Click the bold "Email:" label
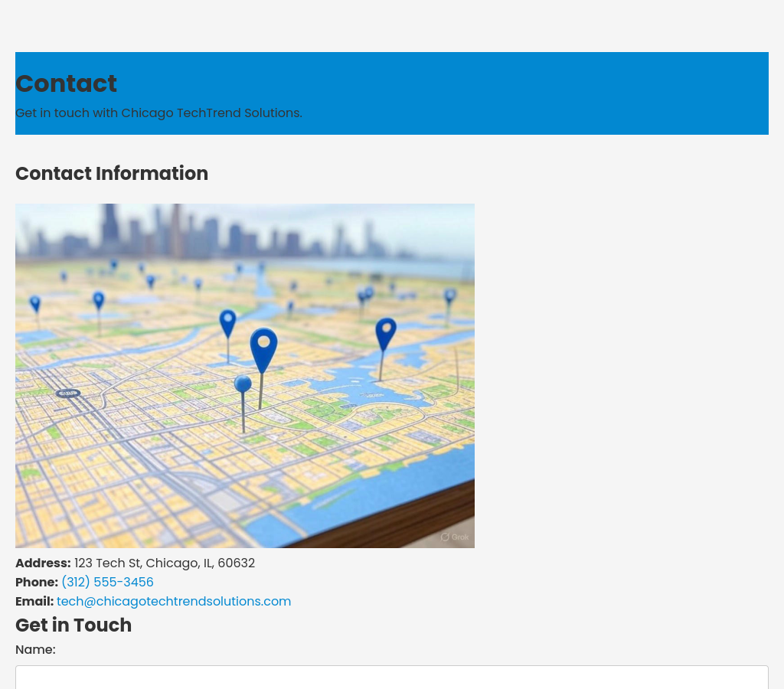The height and width of the screenshot is (689, 784). [x=34, y=602]
